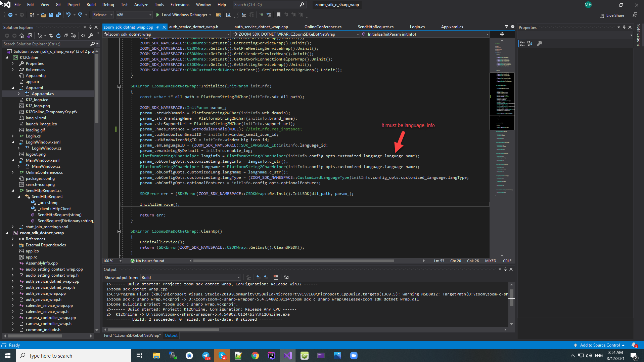The width and height of the screenshot is (644, 362).
Task: Toggle a bookmark from the toolbar
Action: click(278, 15)
